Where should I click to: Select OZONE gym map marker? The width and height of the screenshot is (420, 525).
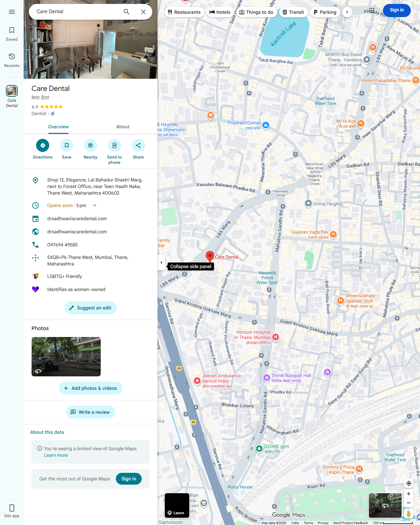point(259,449)
